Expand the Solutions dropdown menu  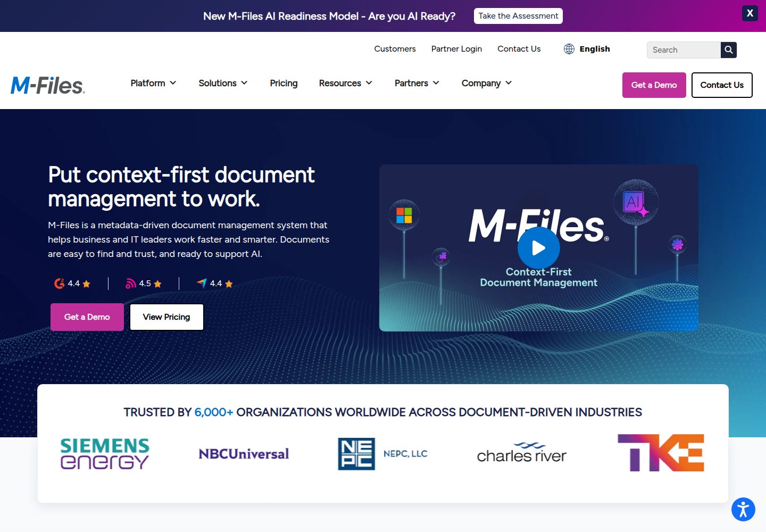tap(223, 83)
